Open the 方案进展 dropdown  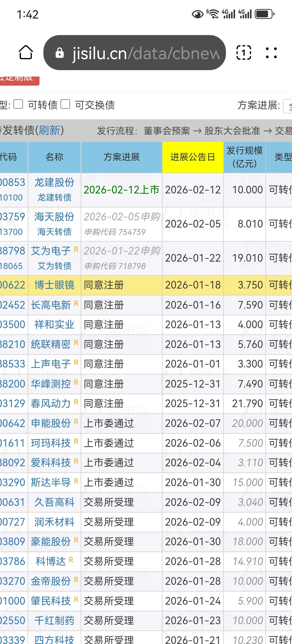point(287,106)
